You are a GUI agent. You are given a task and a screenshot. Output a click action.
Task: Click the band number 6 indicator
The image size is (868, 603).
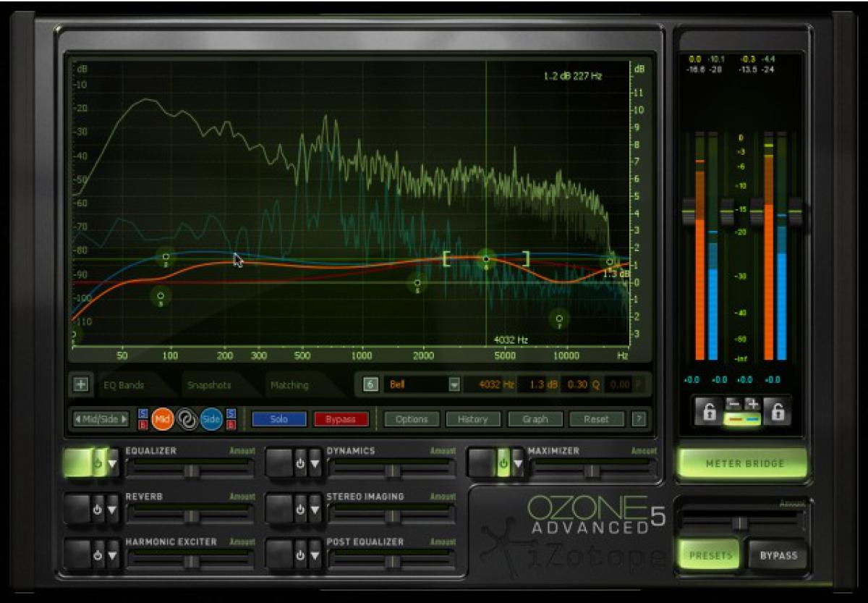tap(370, 385)
